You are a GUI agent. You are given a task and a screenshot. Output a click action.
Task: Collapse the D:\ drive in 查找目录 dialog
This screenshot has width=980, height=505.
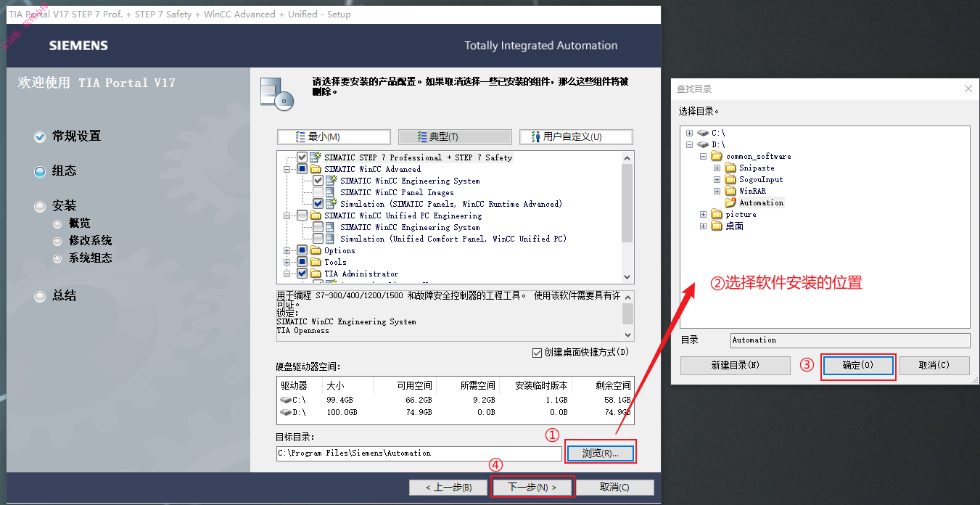click(689, 144)
